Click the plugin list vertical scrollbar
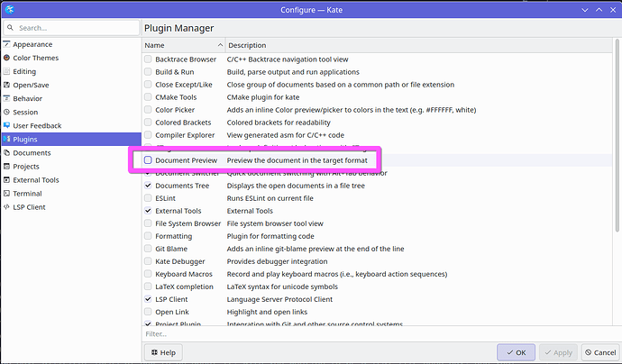622x364 pixels. pos(617,135)
